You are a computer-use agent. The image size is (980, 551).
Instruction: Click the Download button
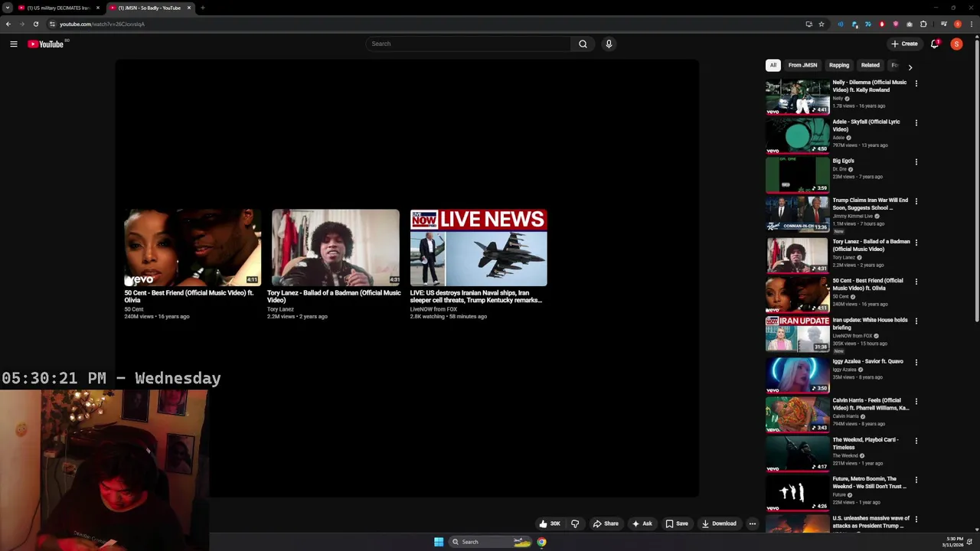(x=719, y=523)
